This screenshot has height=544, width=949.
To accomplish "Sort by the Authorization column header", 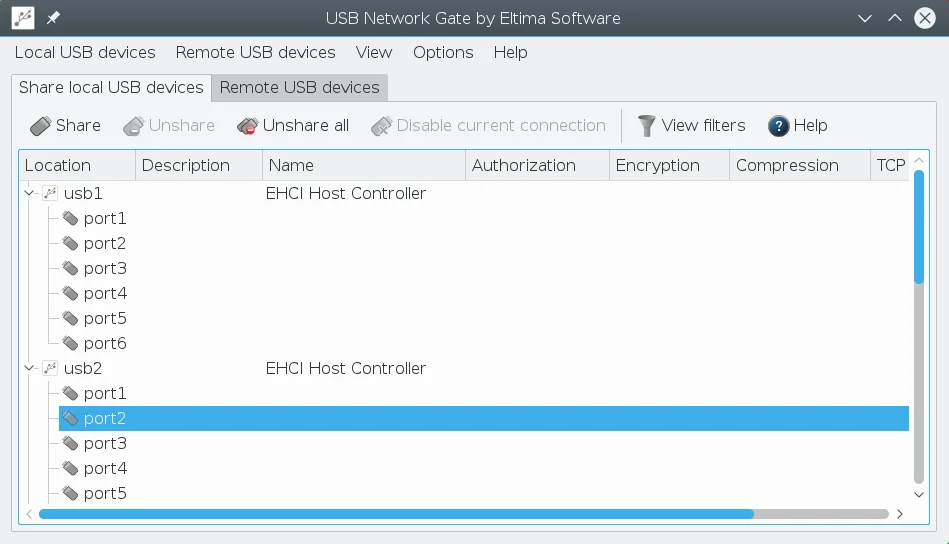I will (524, 165).
